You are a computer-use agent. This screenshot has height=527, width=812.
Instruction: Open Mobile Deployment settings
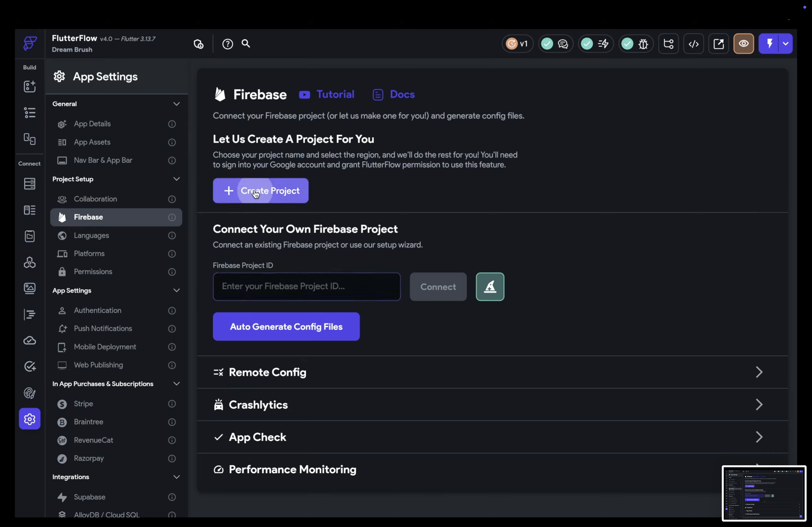(x=116, y=347)
